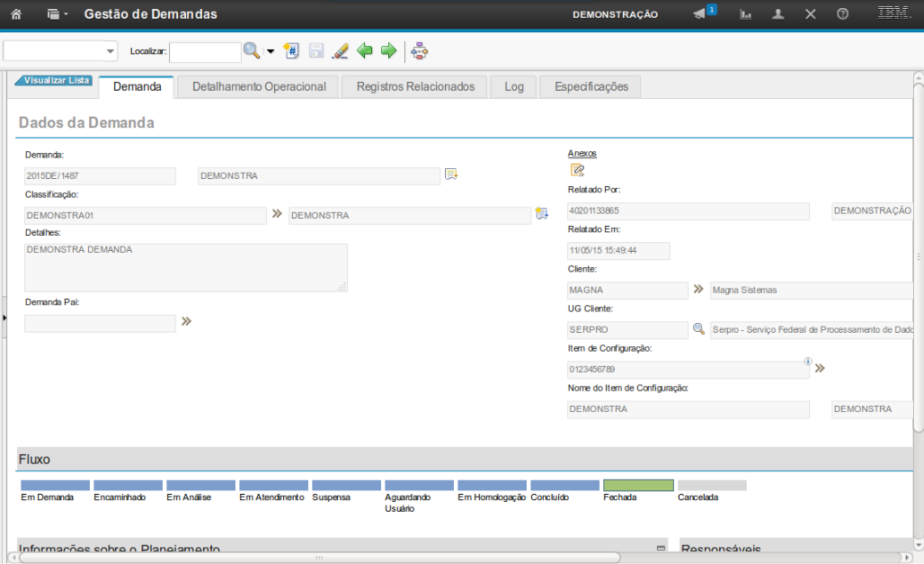The width and height of the screenshot is (924, 564).
Task: Click the green Fechada status bar
Action: (638, 486)
